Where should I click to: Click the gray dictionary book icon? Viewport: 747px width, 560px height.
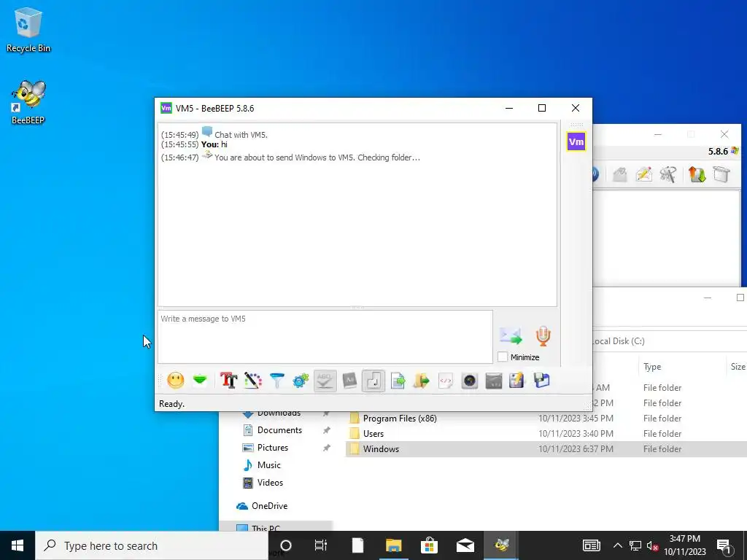pyautogui.click(x=349, y=381)
